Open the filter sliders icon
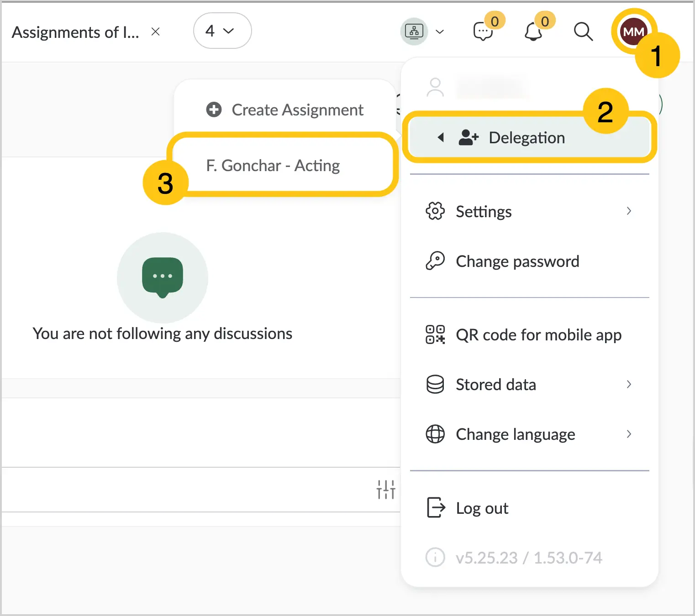This screenshot has width=695, height=616. point(386,490)
